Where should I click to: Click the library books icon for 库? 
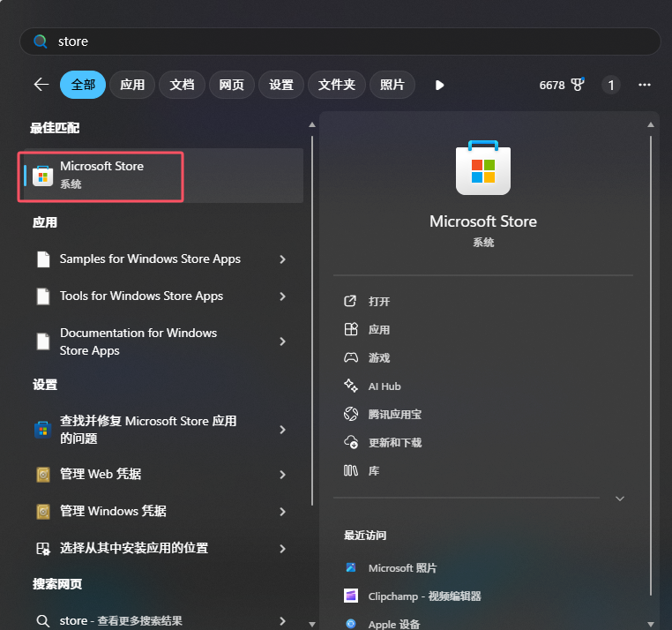click(x=351, y=470)
